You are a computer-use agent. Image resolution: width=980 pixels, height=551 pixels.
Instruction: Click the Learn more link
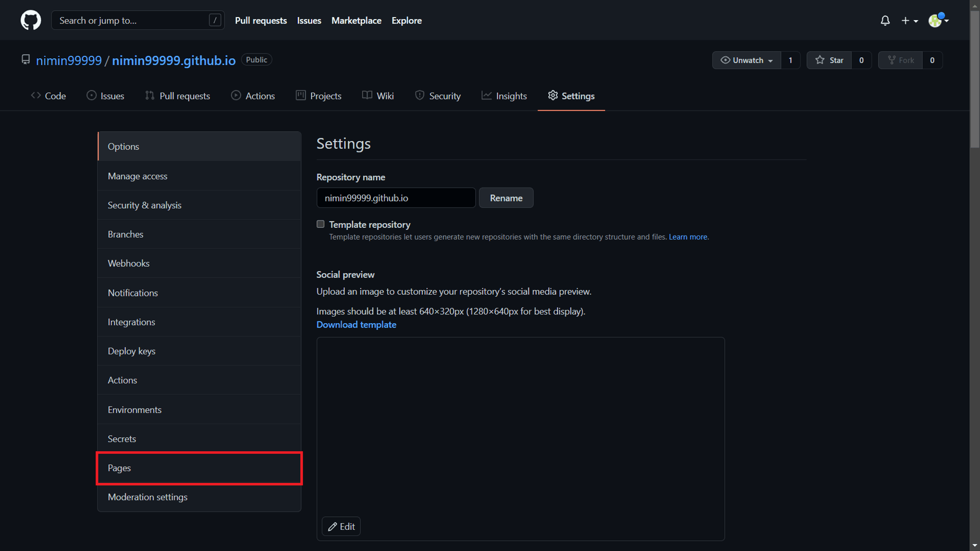(x=688, y=237)
